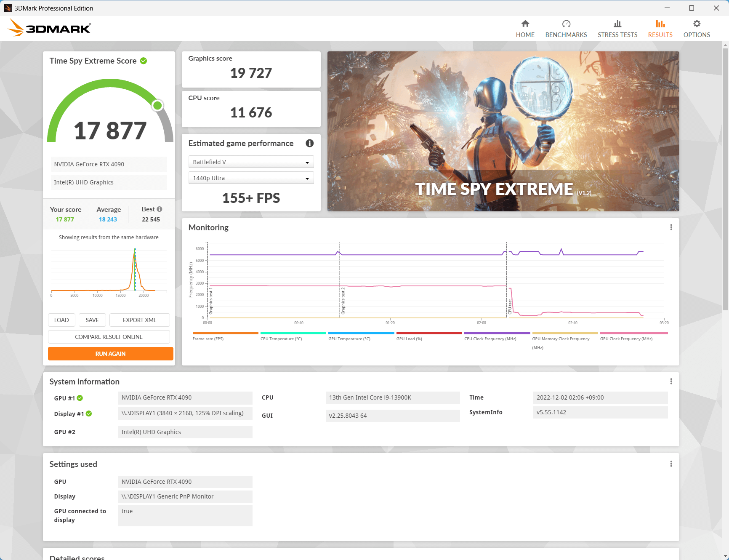
Task: Click the CPU test marker line
Action: click(506, 280)
